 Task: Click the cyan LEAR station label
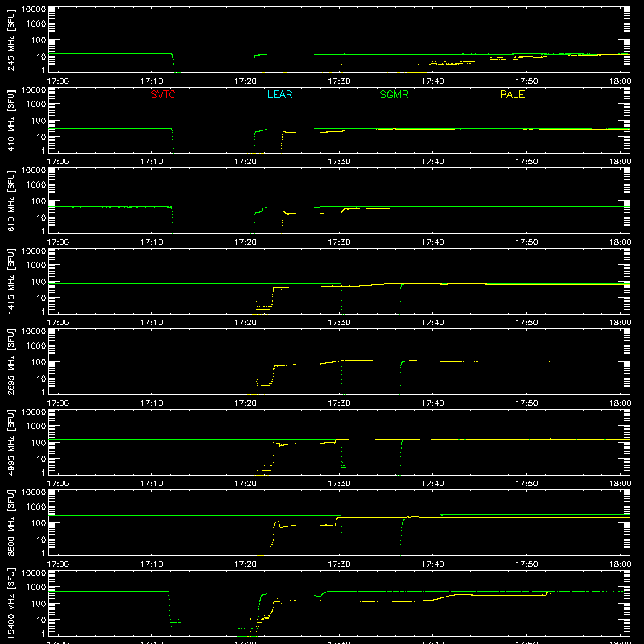279,94
